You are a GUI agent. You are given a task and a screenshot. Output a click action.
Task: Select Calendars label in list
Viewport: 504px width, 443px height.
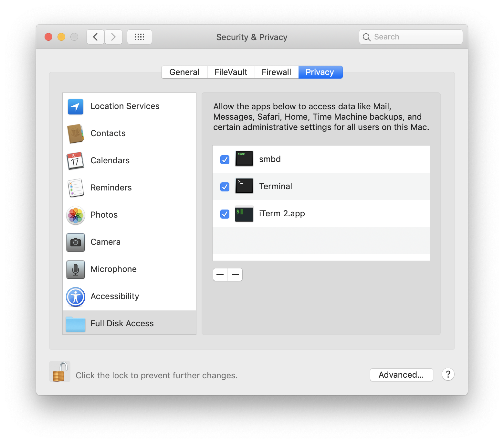[110, 160]
